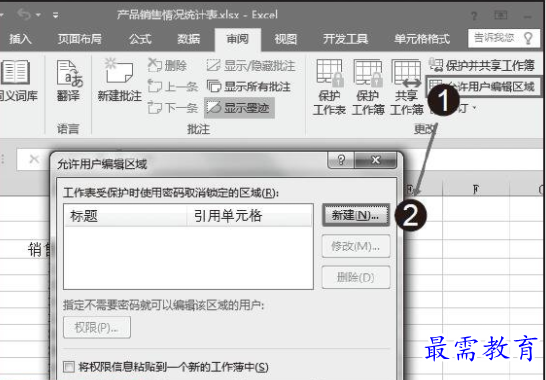This screenshot has height=380, width=546.
Task: Expand the Undo history dropdown arrow
Action: [38, 15]
